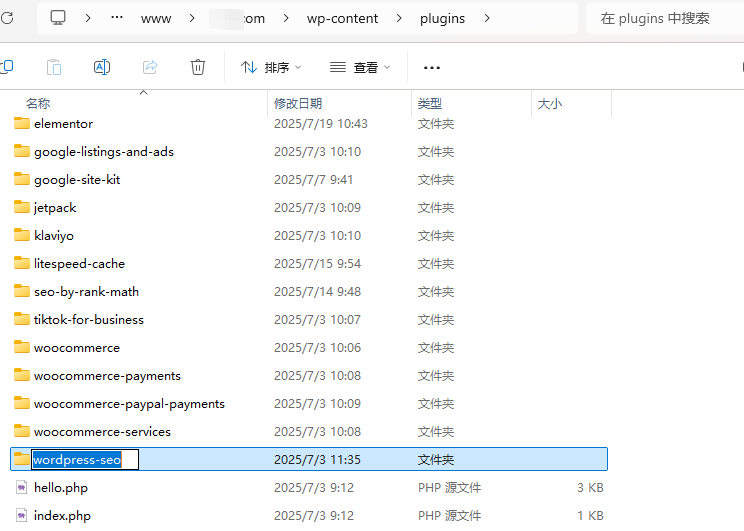
Task: Click the 在 plugins 中搜索 search box
Action: point(665,18)
